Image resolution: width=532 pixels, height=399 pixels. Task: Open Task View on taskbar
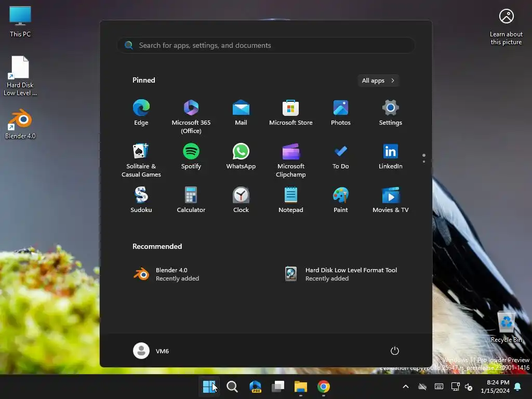click(278, 387)
